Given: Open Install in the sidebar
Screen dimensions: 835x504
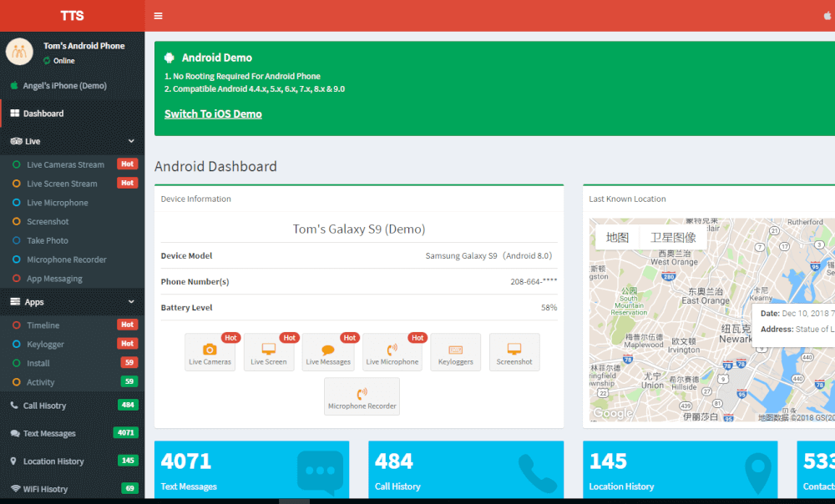Looking at the screenshot, I should tap(73, 363).
